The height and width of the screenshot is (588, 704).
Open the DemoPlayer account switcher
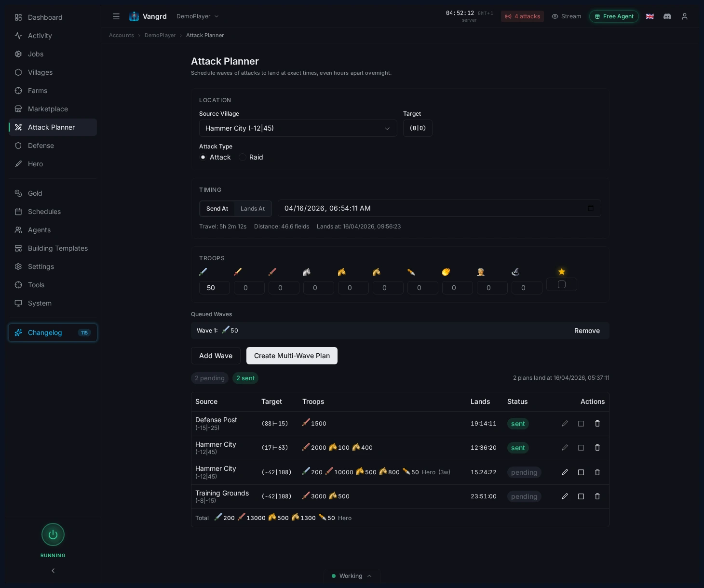click(198, 16)
